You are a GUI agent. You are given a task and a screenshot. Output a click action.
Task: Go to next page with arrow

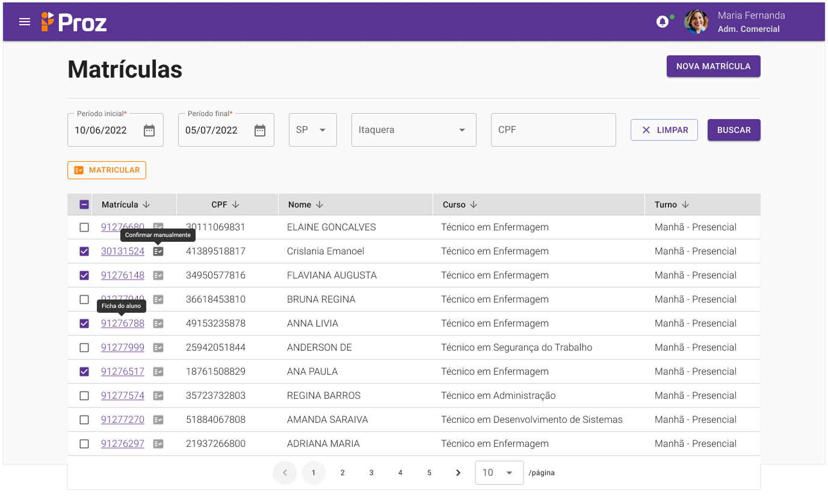pos(458,473)
